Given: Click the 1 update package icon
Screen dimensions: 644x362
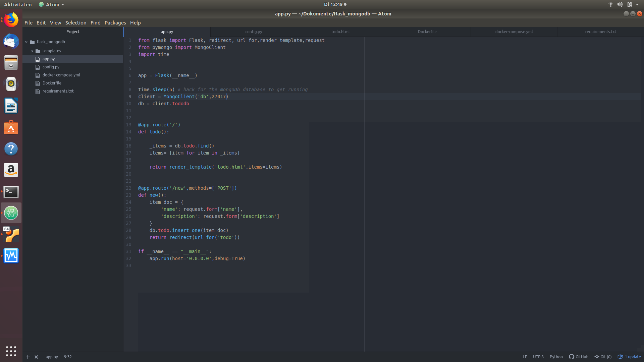Looking at the screenshot, I should (x=629, y=357).
